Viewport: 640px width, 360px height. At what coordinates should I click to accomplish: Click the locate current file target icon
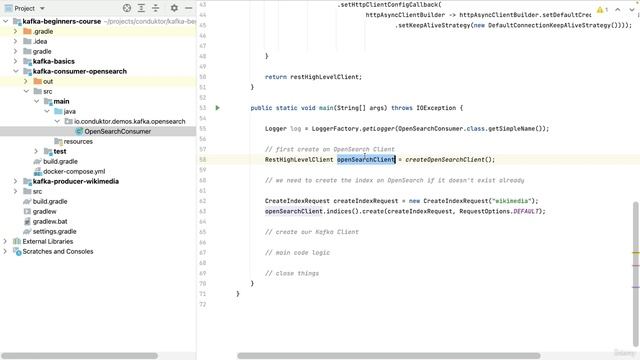coord(127,8)
